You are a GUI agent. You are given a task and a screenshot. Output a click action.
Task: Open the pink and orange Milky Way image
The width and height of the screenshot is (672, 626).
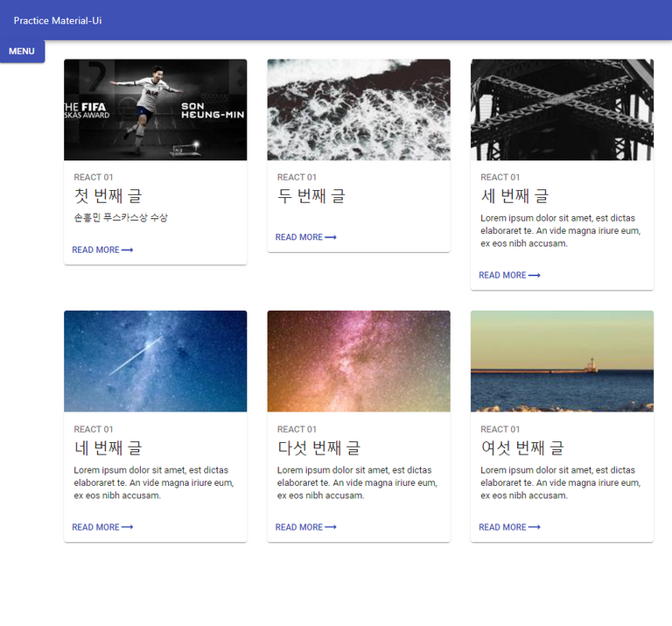pyautogui.click(x=359, y=362)
